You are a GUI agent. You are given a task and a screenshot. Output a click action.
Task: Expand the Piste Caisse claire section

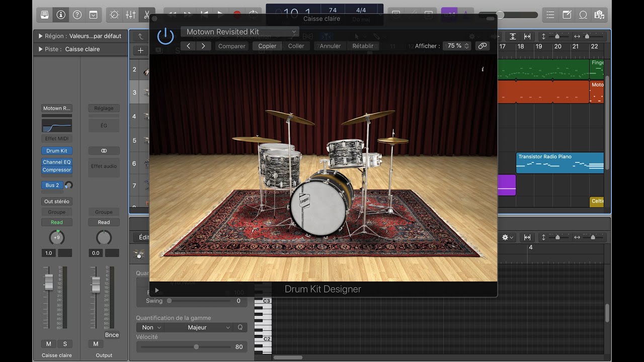pos(41,49)
